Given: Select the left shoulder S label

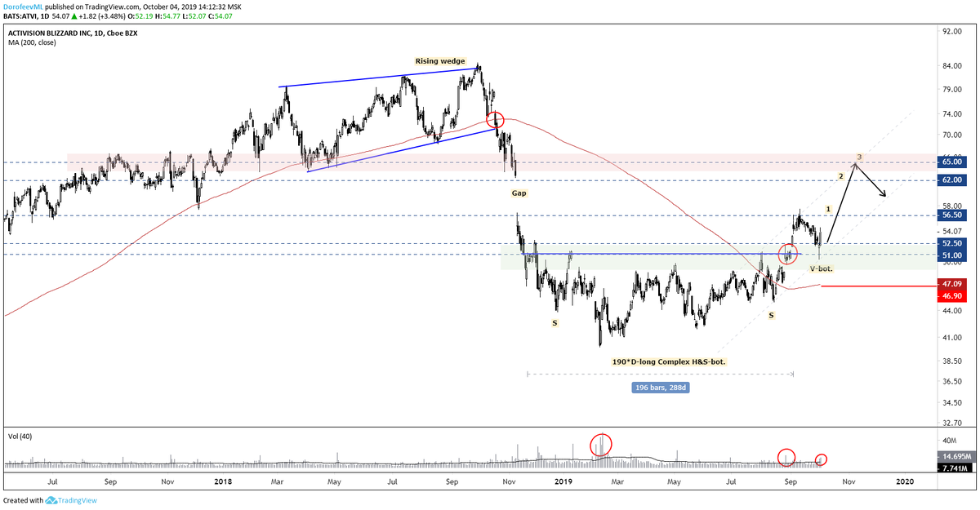Looking at the screenshot, I should tap(555, 323).
